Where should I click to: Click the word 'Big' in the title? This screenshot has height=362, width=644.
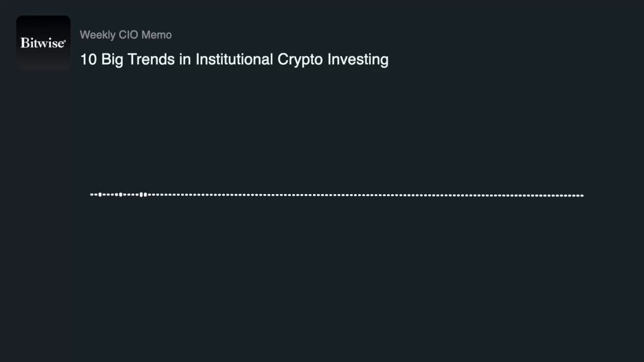click(x=111, y=60)
